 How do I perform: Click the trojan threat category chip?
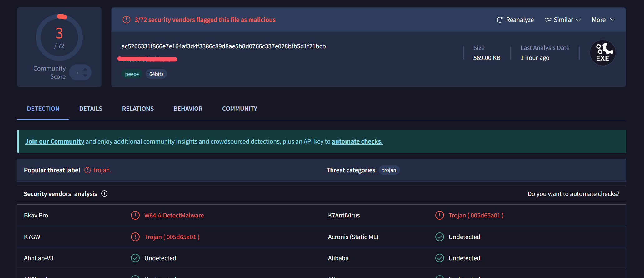click(389, 170)
